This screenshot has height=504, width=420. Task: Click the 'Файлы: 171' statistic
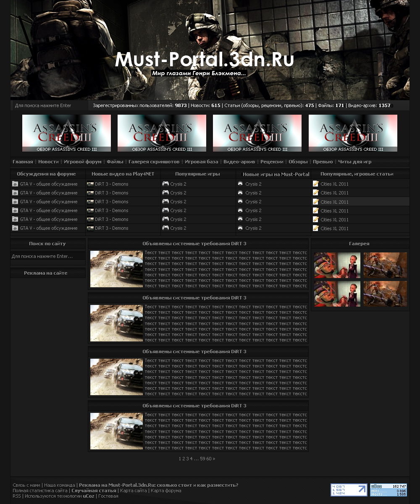tap(331, 105)
